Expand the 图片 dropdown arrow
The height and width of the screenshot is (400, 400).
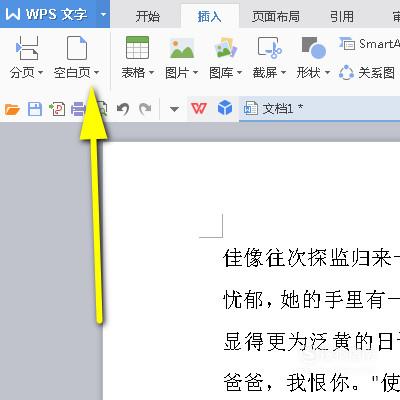(x=195, y=72)
